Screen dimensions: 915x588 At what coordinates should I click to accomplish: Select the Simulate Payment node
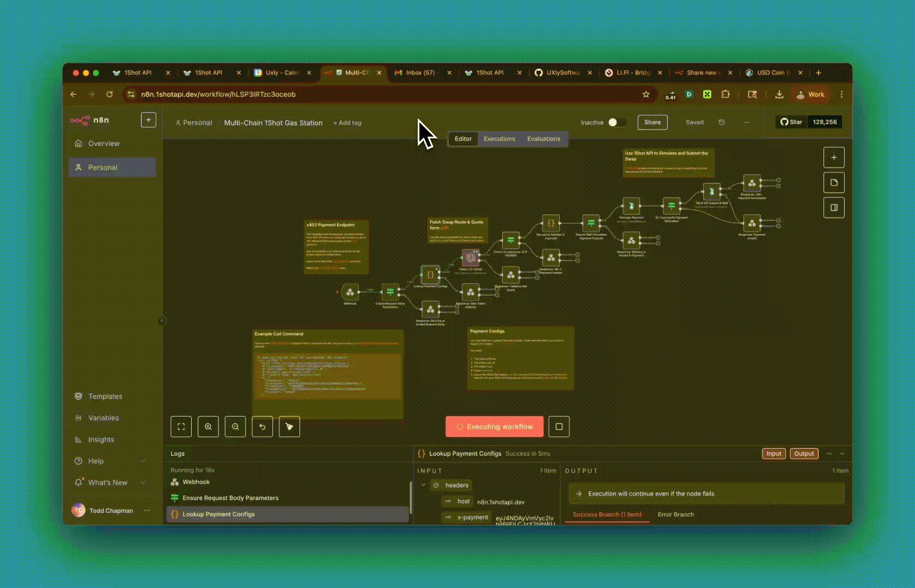click(631, 206)
